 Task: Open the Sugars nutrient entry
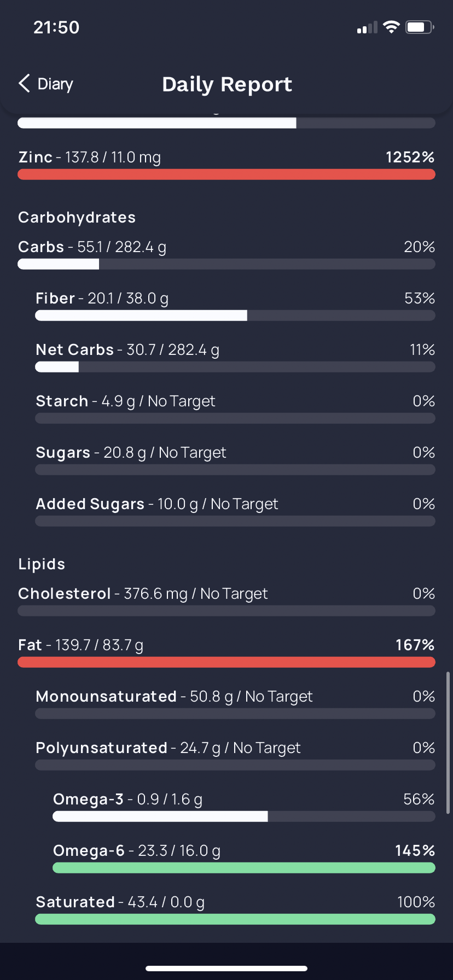click(235, 460)
